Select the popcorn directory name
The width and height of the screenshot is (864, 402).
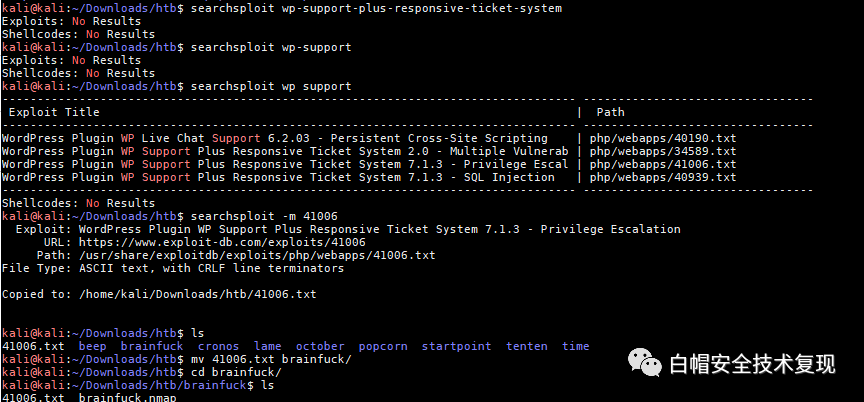[383, 346]
